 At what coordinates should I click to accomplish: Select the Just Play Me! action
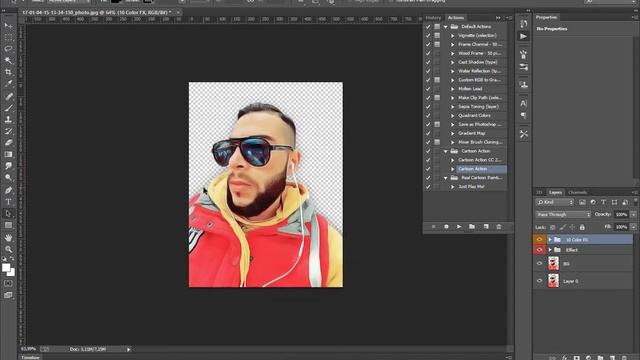(471, 187)
